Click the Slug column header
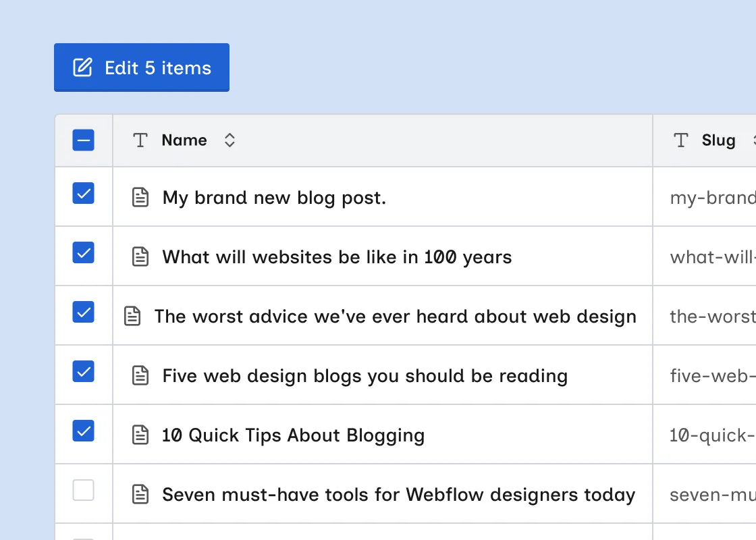This screenshot has height=540, width=756. (718, 140)
